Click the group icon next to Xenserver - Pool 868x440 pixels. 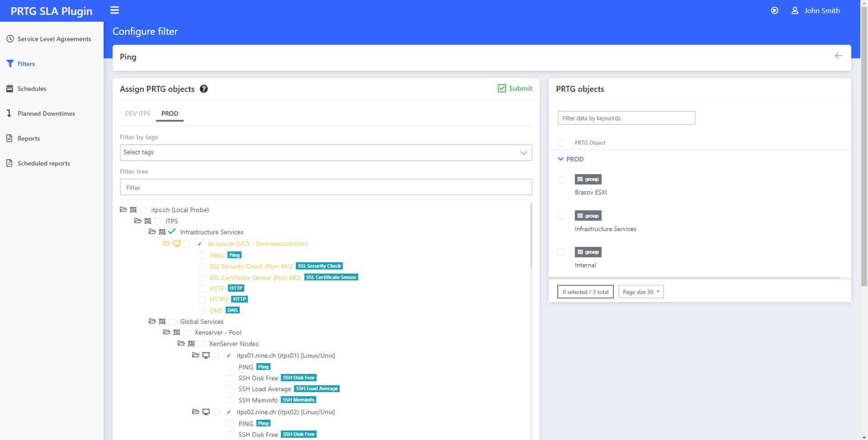coord(176,332)
